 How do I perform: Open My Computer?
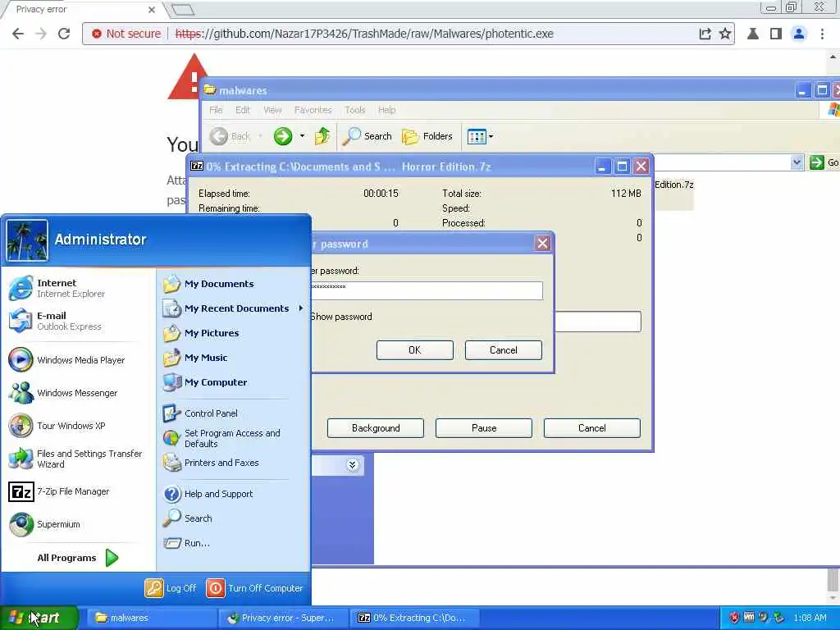point(205,382)
